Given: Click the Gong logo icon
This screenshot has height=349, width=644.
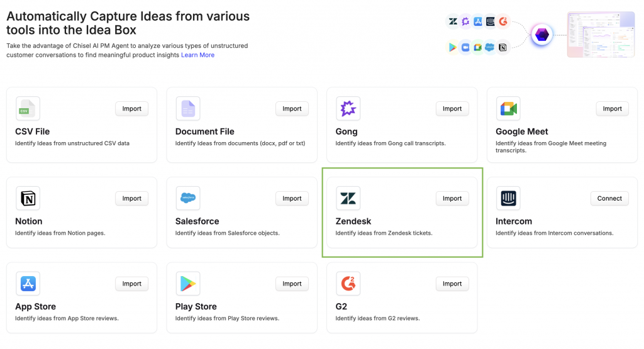Looking at the screenshot, I should (x=348, y=109).
